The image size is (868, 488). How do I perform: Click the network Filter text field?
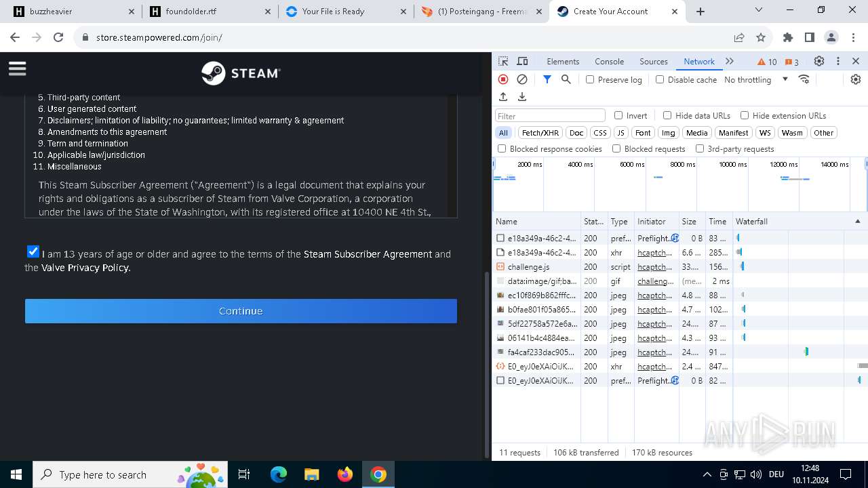(550, 116)
